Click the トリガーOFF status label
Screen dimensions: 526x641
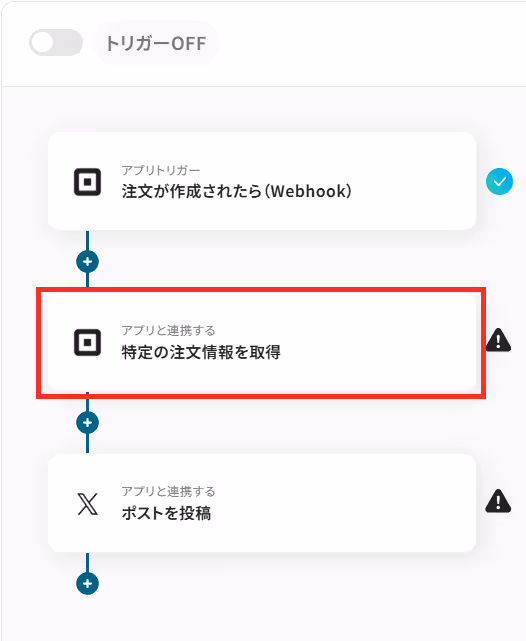point(156,43)
